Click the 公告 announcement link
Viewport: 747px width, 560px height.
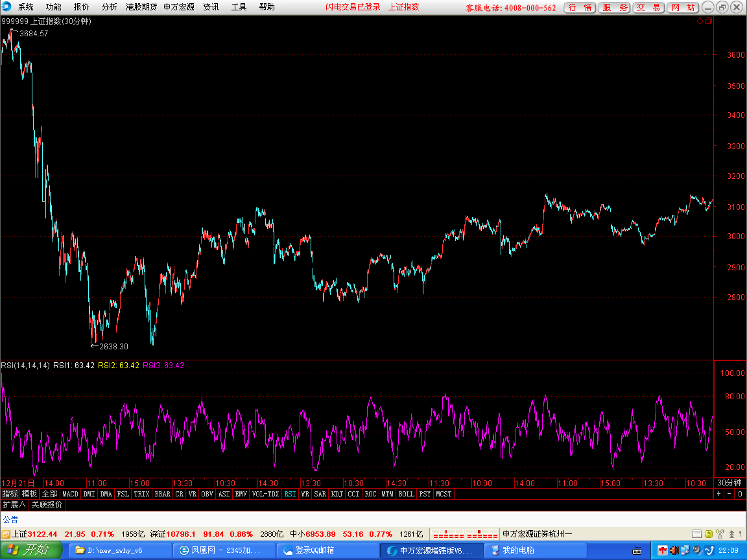coord(10,519)
